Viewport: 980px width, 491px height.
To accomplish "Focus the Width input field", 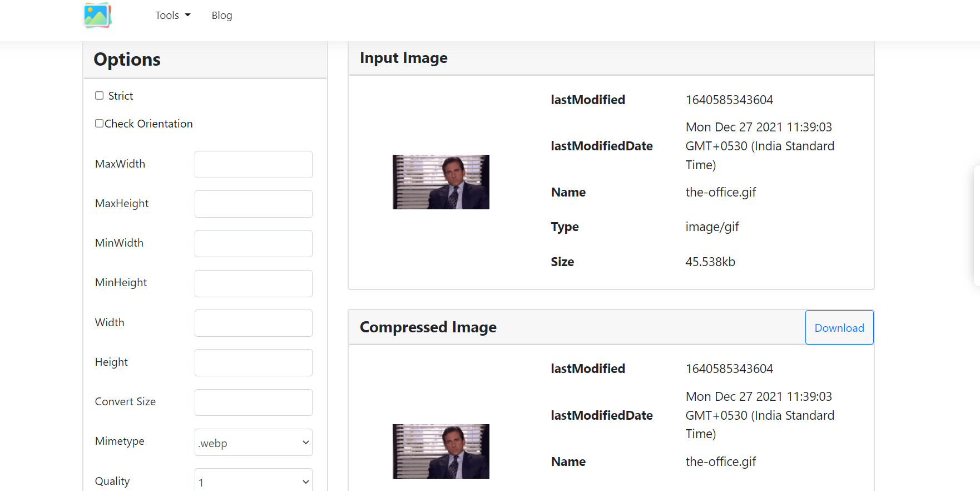I will 253,323.
